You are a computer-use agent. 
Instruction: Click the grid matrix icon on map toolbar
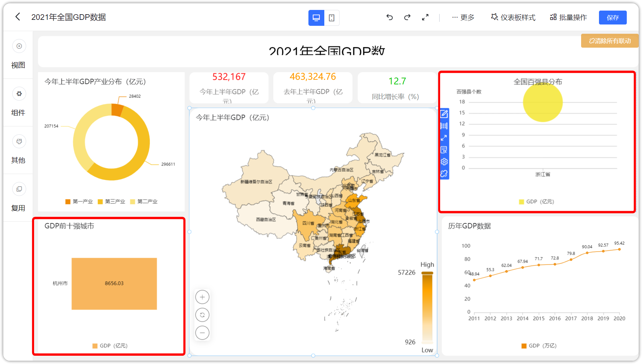click(444, 126)
